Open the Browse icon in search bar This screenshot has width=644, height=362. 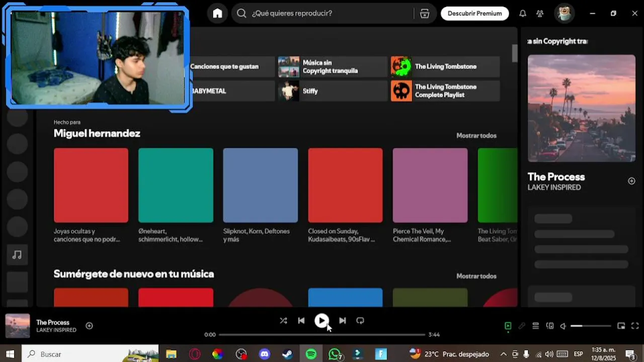pos(425,14)
